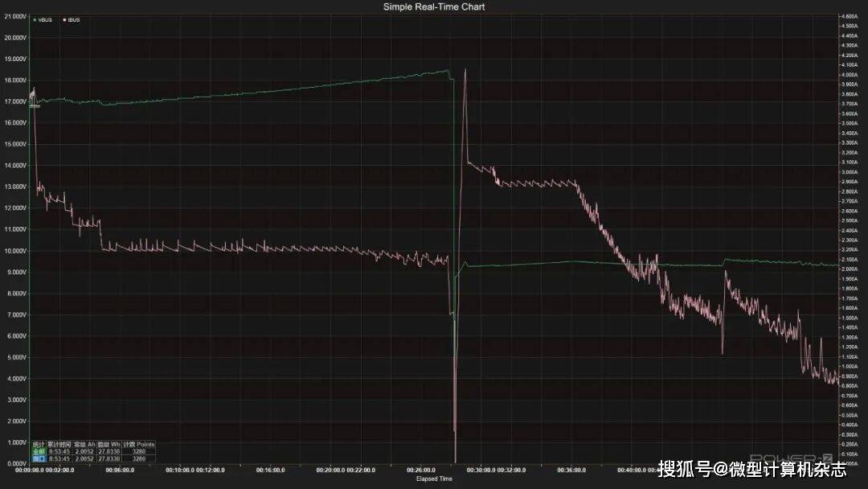The image size is (868, 489).
Task: Click the Elapsed Time axis label
Action: [x=434, y=479]
